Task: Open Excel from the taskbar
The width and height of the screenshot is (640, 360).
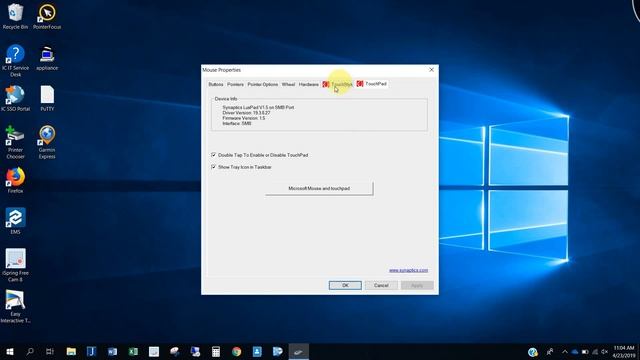Action: 133,351
